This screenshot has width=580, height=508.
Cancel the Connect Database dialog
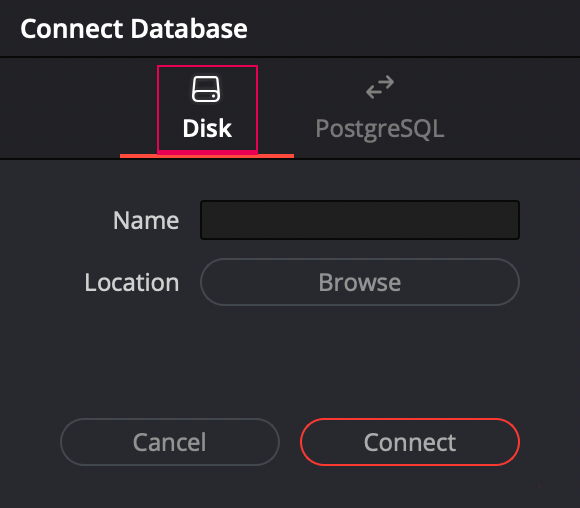(170, 442)
